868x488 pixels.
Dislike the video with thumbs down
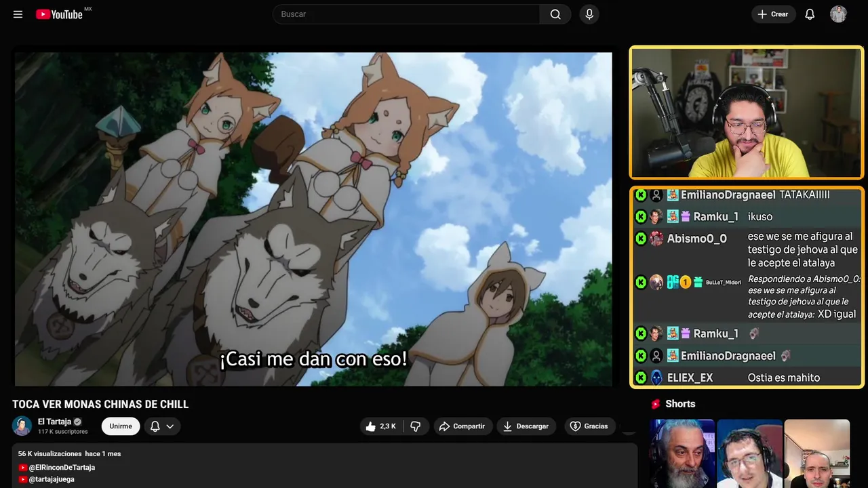[x=416, y=426]
